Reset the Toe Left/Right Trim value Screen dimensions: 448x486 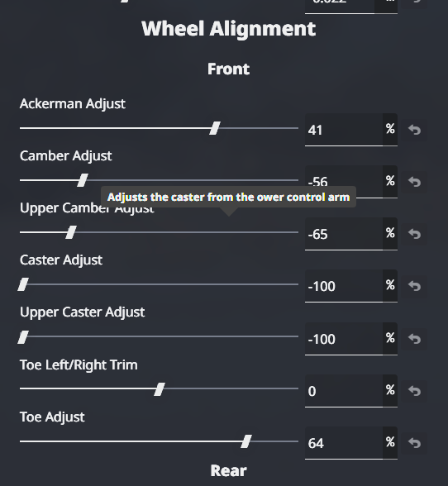pyautogui.click(x=414, y=391)
